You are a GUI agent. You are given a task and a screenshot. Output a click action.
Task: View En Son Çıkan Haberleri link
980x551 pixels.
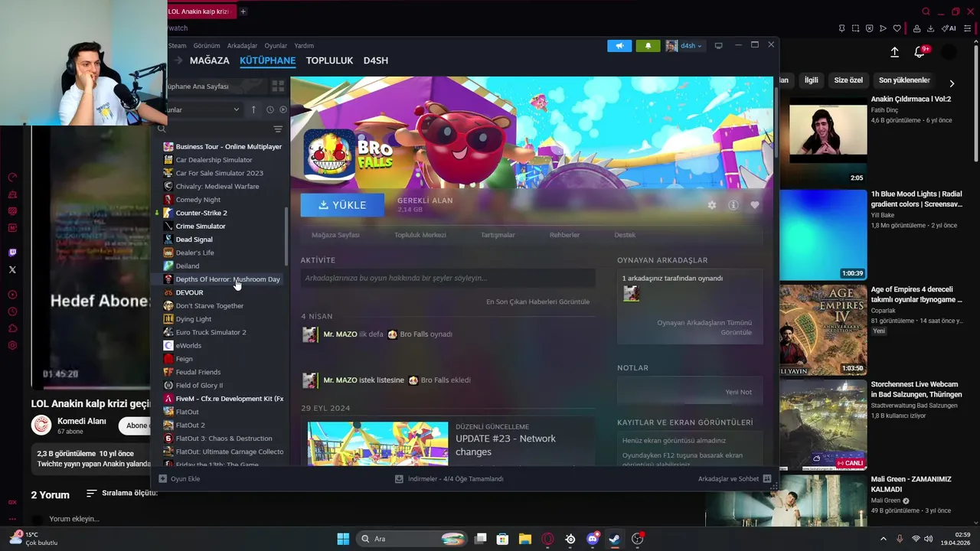(537, 302)
